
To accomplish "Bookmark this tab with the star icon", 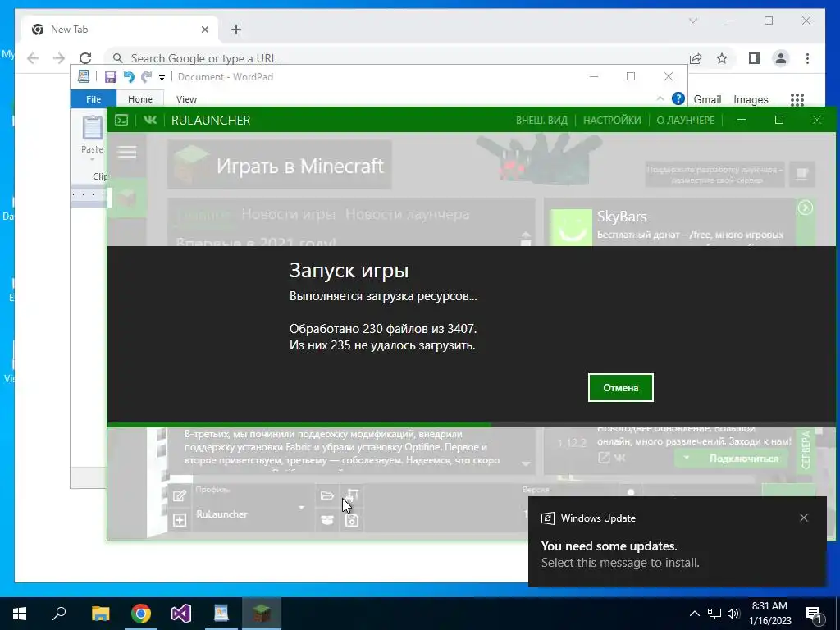I will pyautogui.click(x=722, y=58).
